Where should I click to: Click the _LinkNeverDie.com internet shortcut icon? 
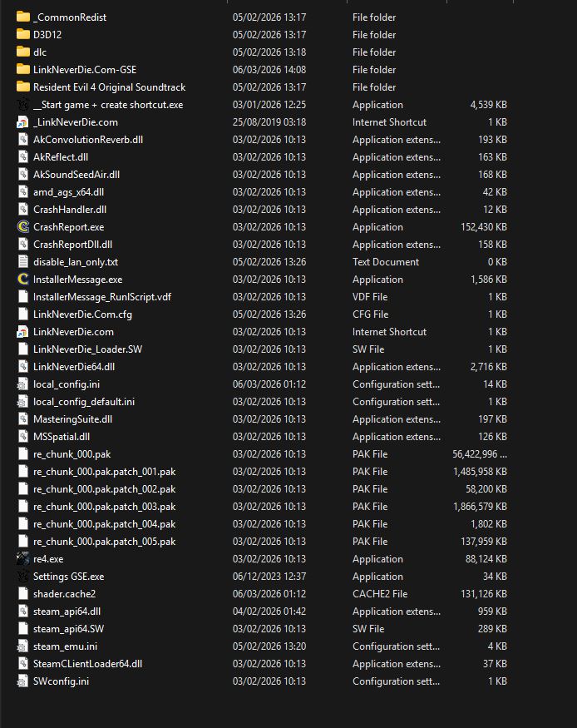[23, 122]
